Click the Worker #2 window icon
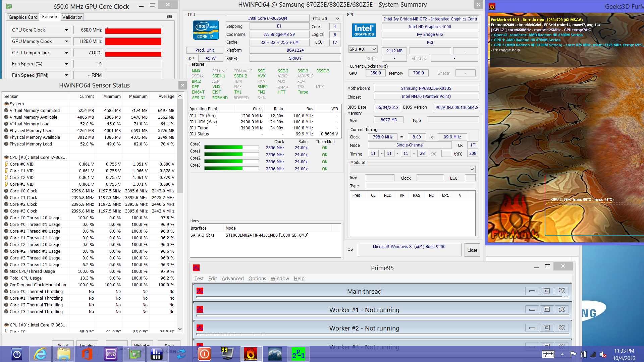644x362 pixels. 200,328
